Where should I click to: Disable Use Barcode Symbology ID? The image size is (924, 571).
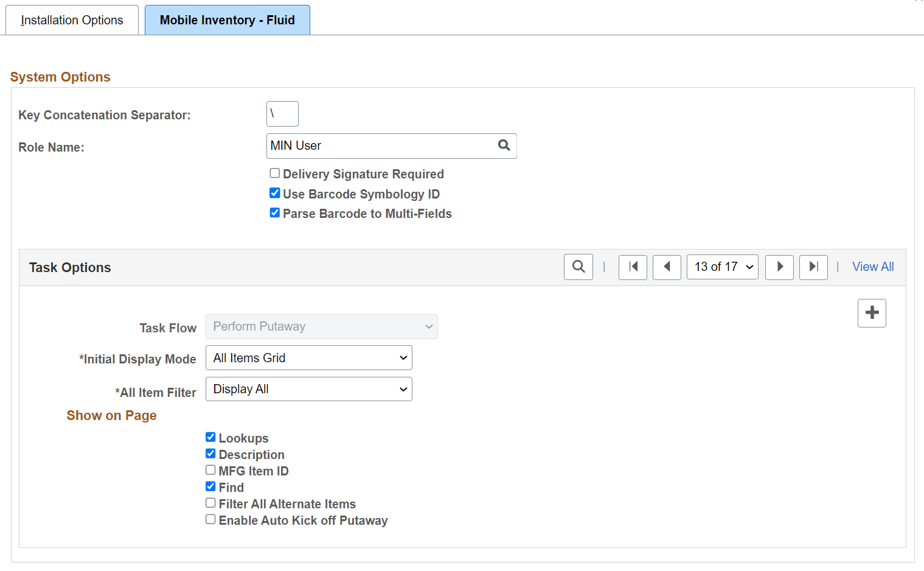(x=274, y=192)
